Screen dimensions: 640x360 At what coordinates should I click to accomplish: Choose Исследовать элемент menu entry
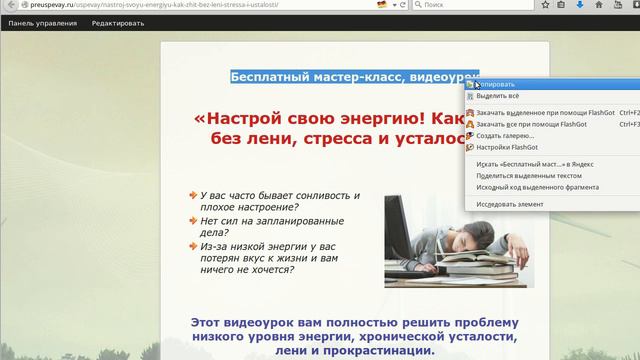coord(553,204)
